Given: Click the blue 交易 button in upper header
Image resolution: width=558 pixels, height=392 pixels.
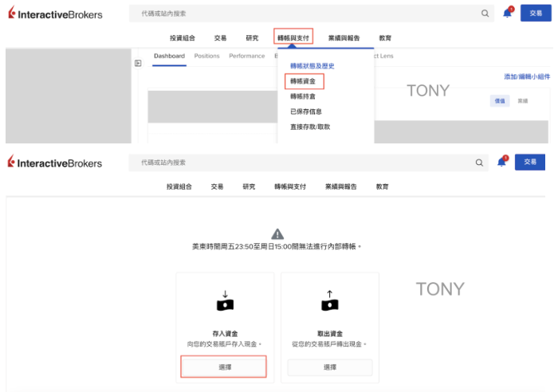Looking at the screenshot, I should (536, 14).
